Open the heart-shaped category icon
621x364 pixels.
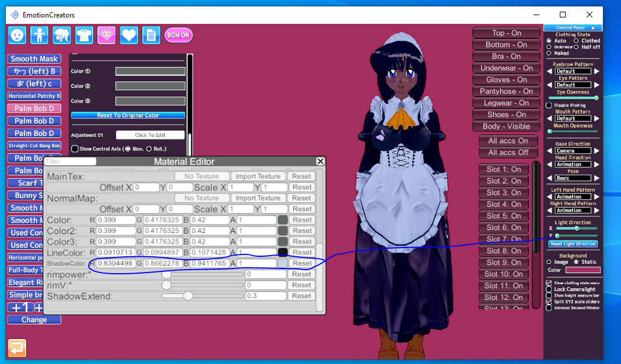click(128, 35)
